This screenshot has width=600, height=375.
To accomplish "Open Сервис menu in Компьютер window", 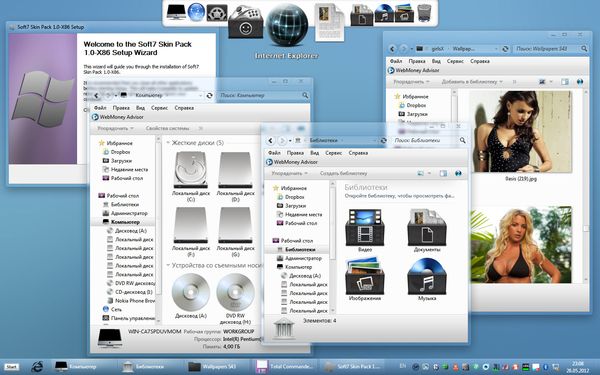I will coord(159,108).
